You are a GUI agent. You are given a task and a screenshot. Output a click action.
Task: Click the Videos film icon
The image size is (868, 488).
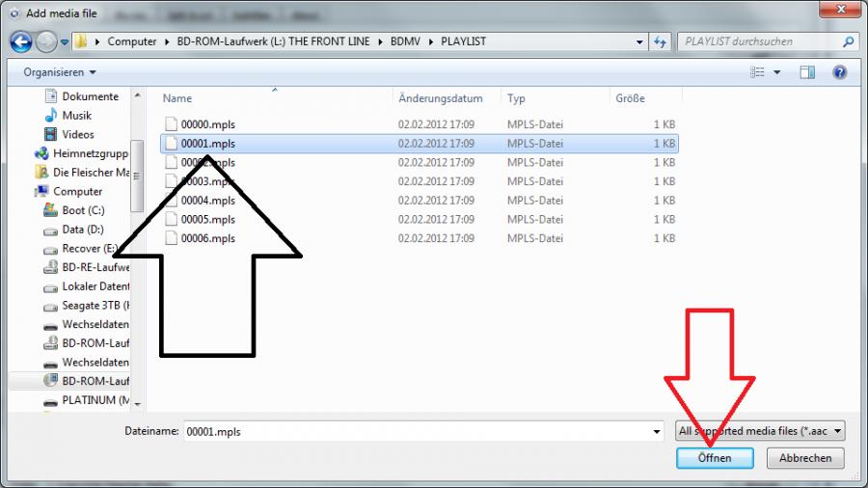50,134
